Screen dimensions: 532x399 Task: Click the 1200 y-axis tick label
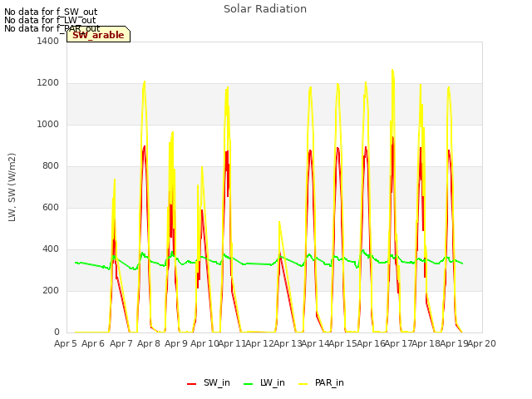coord(48,83)
